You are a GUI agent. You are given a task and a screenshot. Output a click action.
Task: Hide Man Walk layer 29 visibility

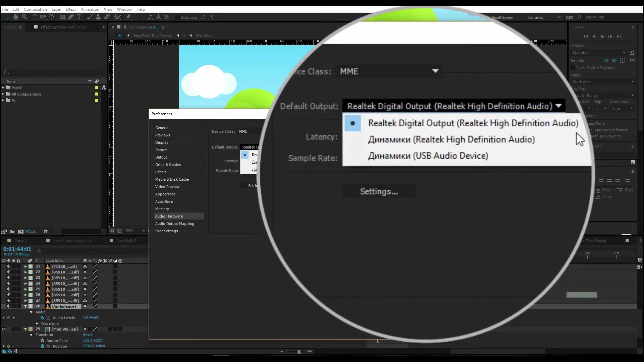pyautogui.click(x=4, y=329)
